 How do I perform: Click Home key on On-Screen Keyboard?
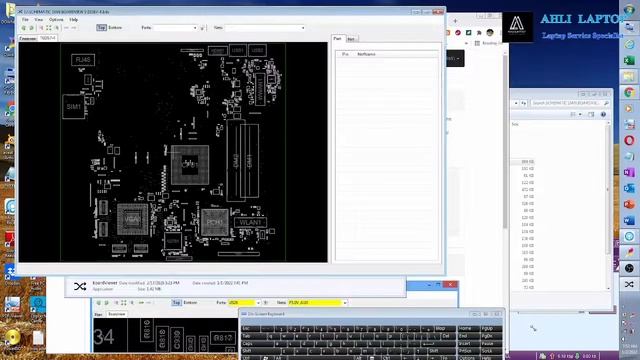(x=469, y=328)
